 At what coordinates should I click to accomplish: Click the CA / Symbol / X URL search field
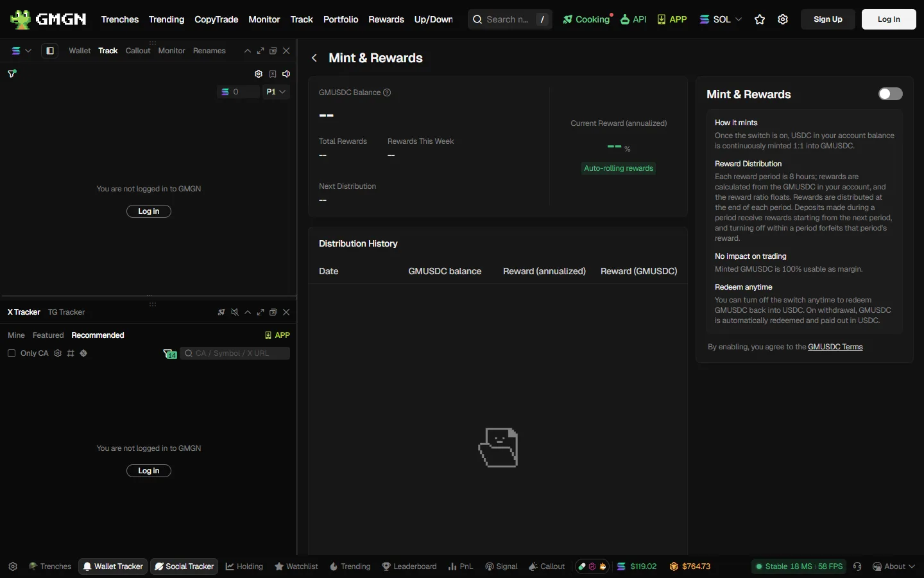pos(235,353)
